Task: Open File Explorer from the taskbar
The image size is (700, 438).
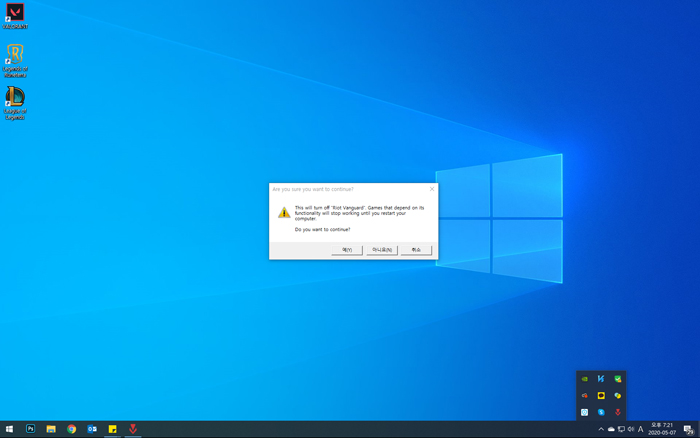Action: (51, 429)
